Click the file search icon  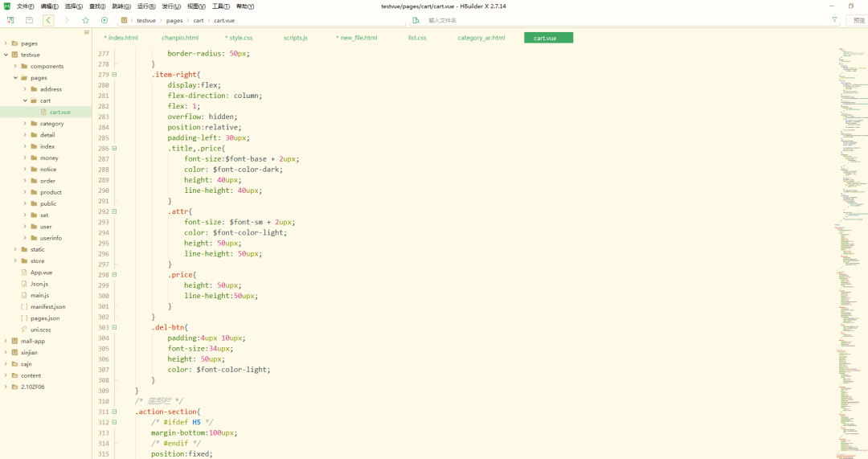click(416, 20)
